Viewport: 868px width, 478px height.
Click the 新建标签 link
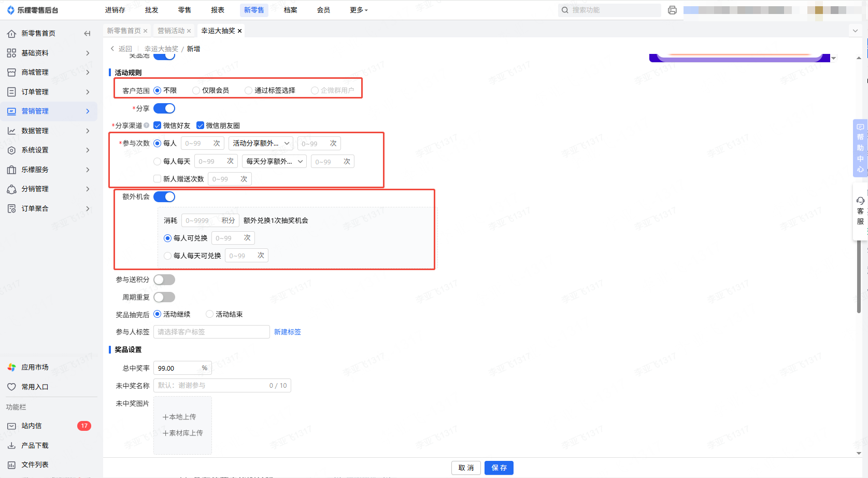coord(288,332)
